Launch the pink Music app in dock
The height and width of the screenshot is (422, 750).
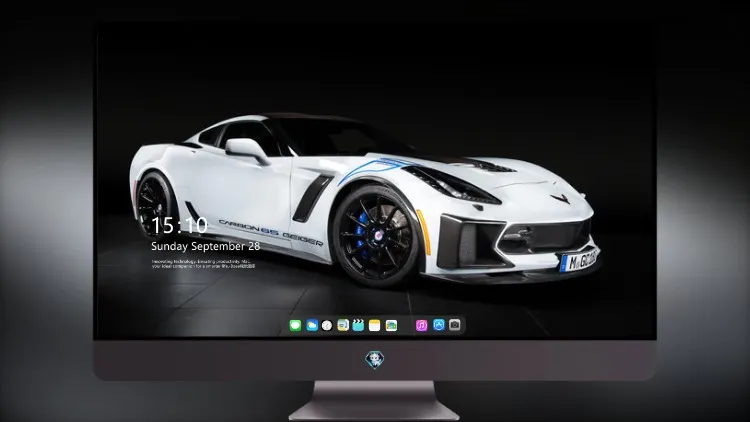click(421, 325)
